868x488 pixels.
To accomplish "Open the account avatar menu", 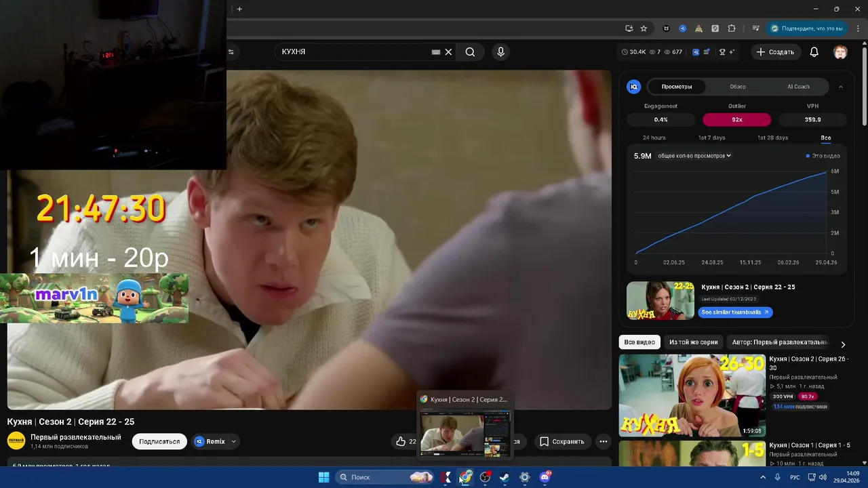I will (840, 52).
